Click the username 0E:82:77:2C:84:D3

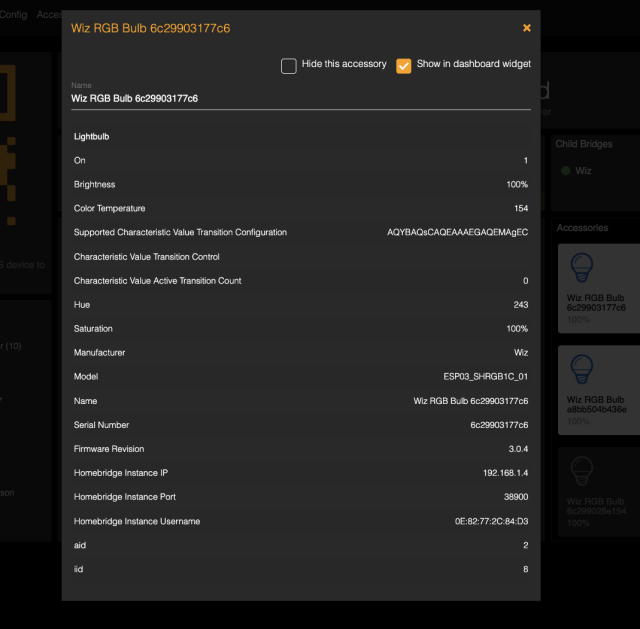[x=491, y=521]
